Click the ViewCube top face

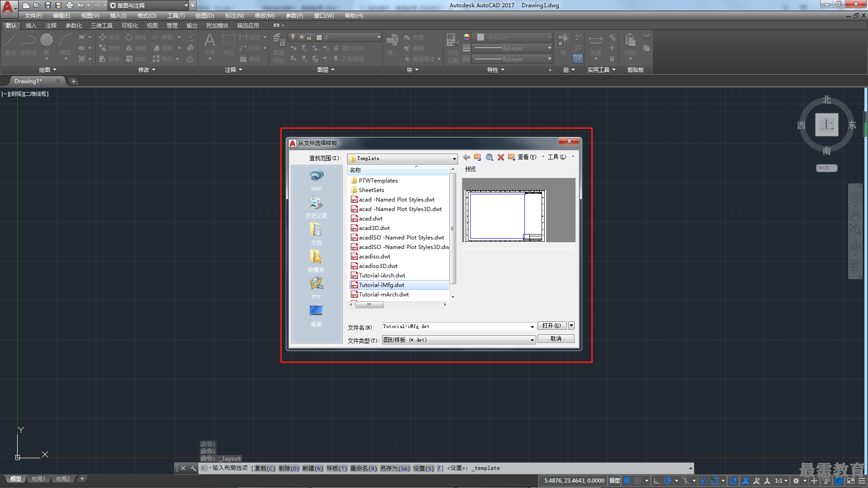pos(826,124)
